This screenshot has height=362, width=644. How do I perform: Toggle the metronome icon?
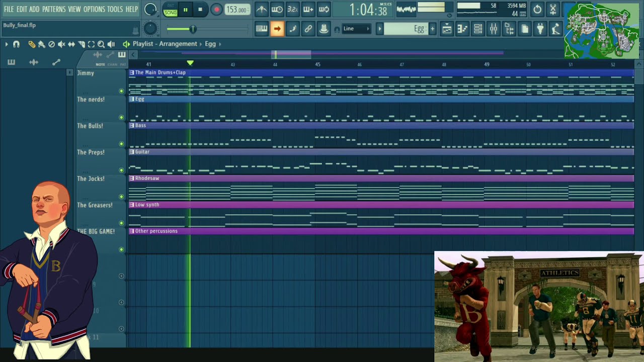(x=261, y=9)
